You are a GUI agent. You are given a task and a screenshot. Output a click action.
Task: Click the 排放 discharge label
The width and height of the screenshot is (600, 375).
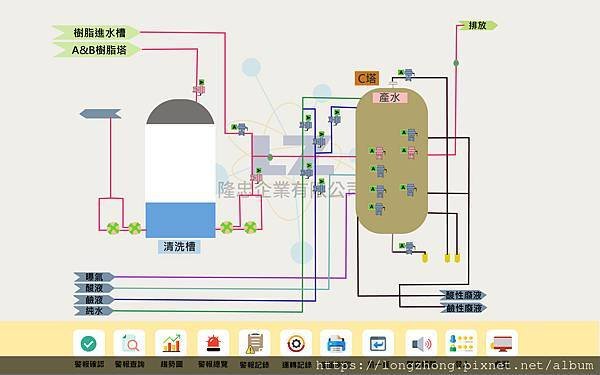click(x=478, y=26)
